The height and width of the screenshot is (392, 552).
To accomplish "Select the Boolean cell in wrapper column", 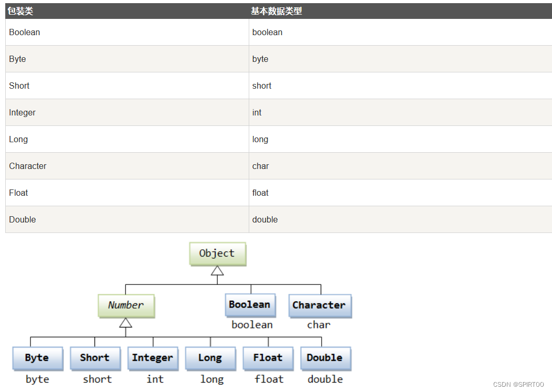I will point(127,32).
